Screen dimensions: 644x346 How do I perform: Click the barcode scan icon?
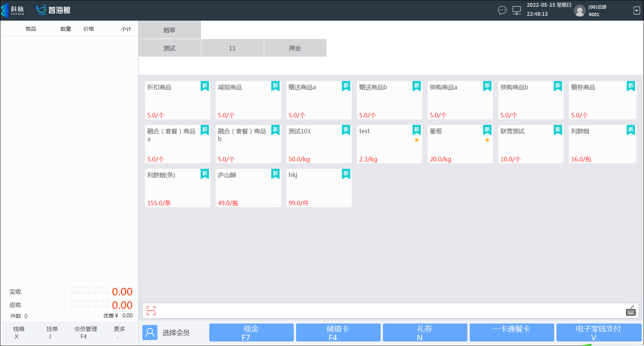151,311
